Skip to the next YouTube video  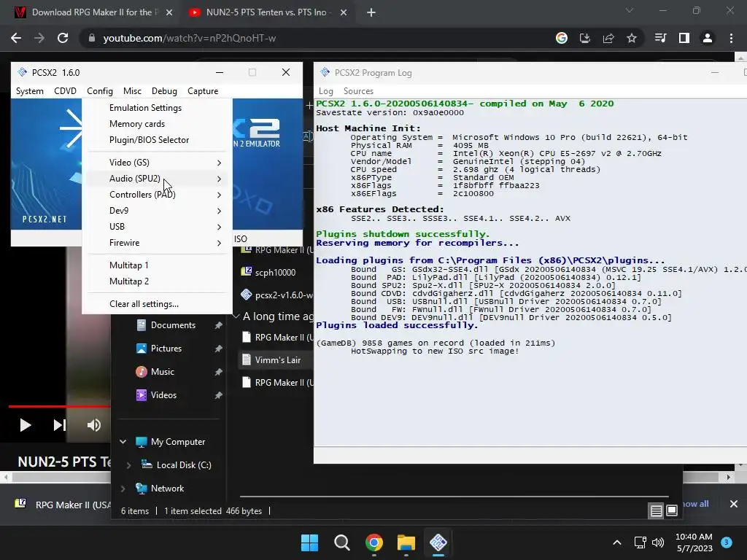pos(59,425)
